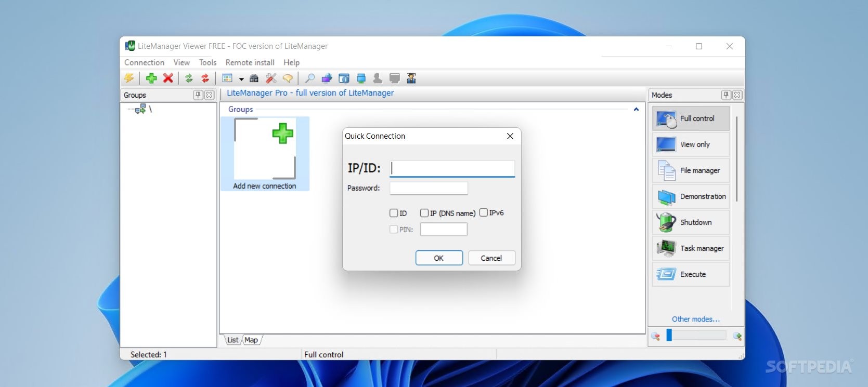This screenshot has width=868, height=387.
Task: Click the window info toolbar icon
Action: (x=344, y=78)
